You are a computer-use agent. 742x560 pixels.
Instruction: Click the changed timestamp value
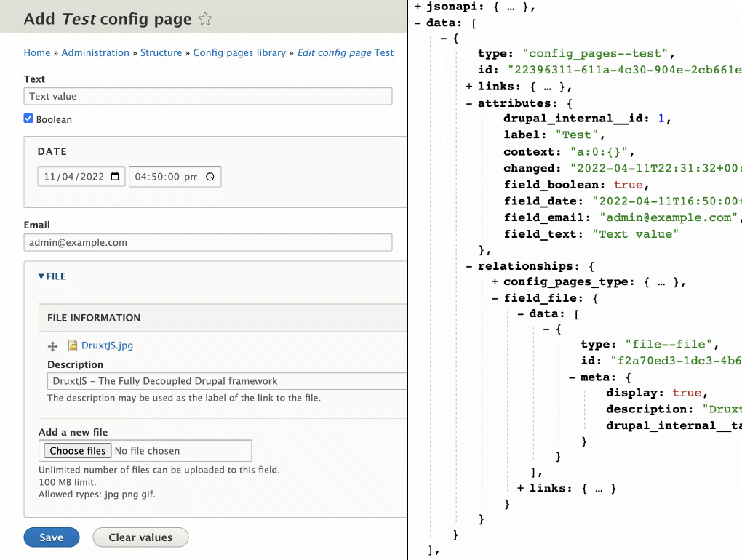656,169
